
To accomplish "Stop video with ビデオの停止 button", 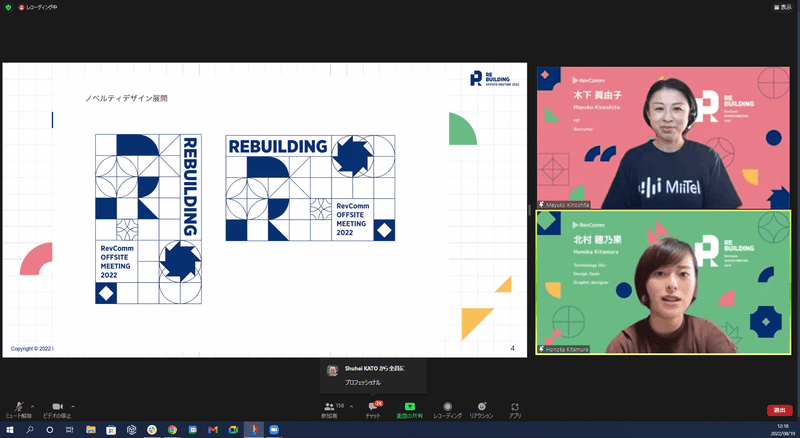I will (57, 409).
